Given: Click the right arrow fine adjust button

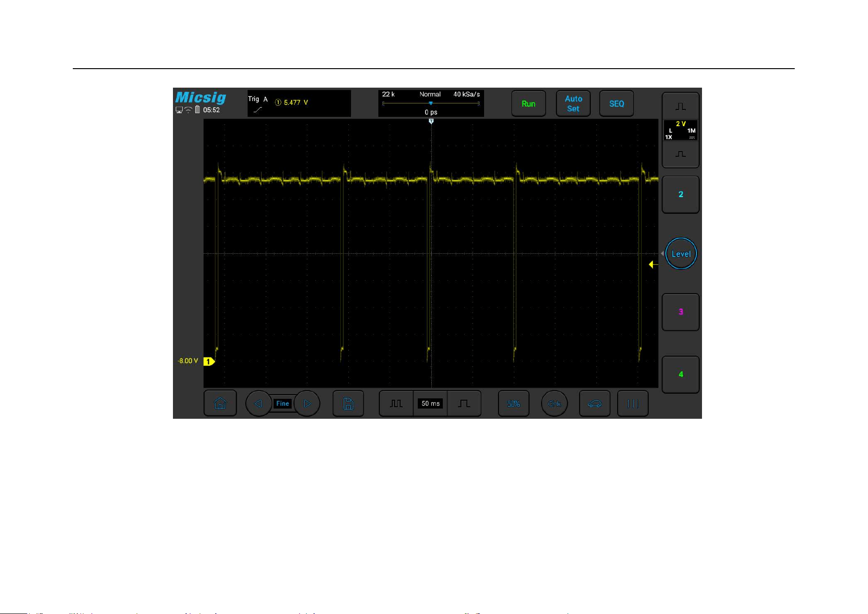Looking at the screenshot, I should pyautogui.click(x=307, y=403).
